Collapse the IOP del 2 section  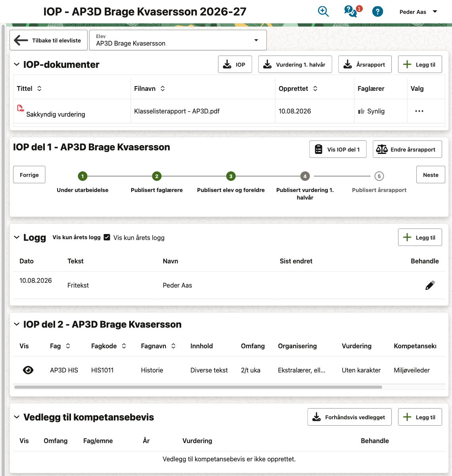[x=17, y=324]
